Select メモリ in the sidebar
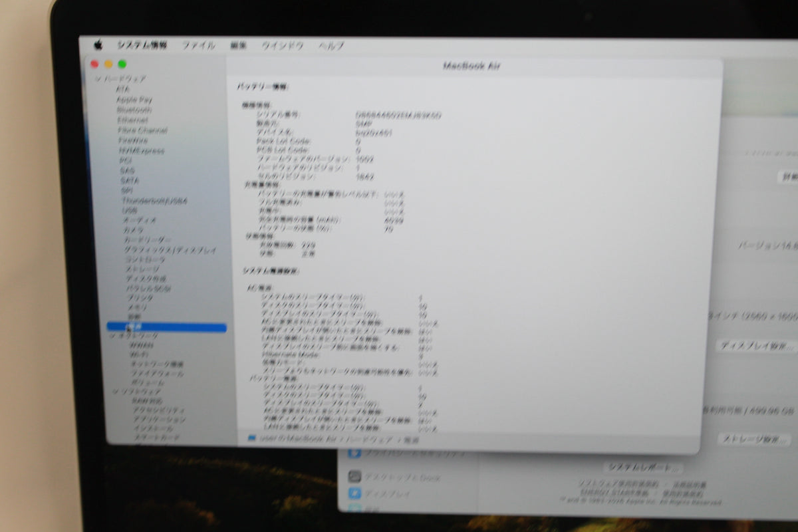798x532 pixels. tap(138, 308)
